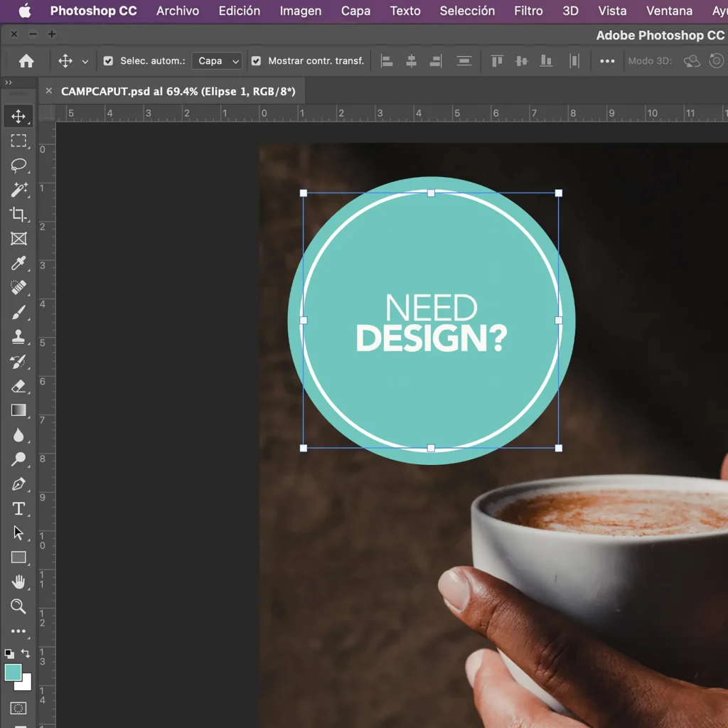Open the Capa auto-select dropdown
Viewport: 728px width, 728px height.
coord(217,61)
